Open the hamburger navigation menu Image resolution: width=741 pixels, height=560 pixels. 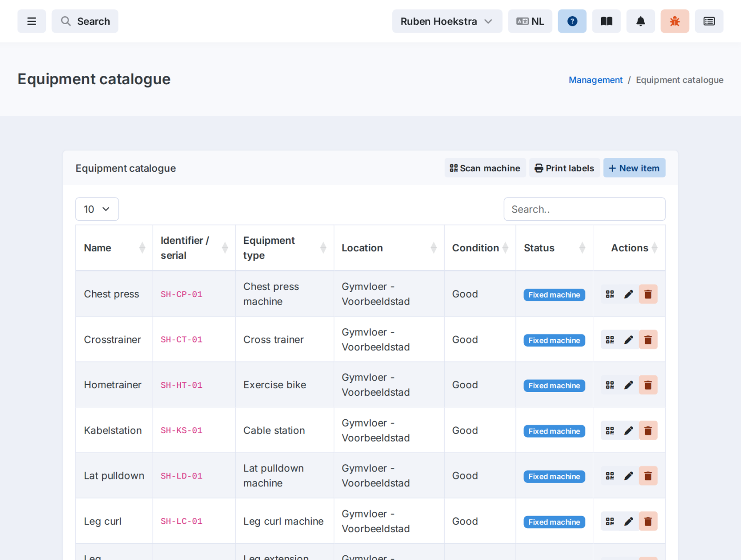(31, 21)
